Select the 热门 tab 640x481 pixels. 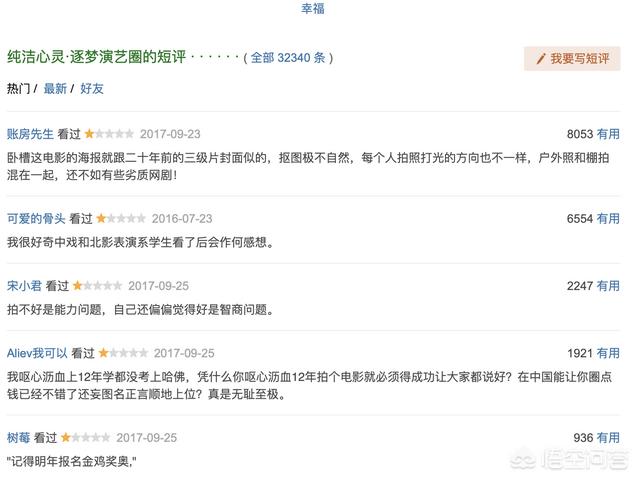19,88
